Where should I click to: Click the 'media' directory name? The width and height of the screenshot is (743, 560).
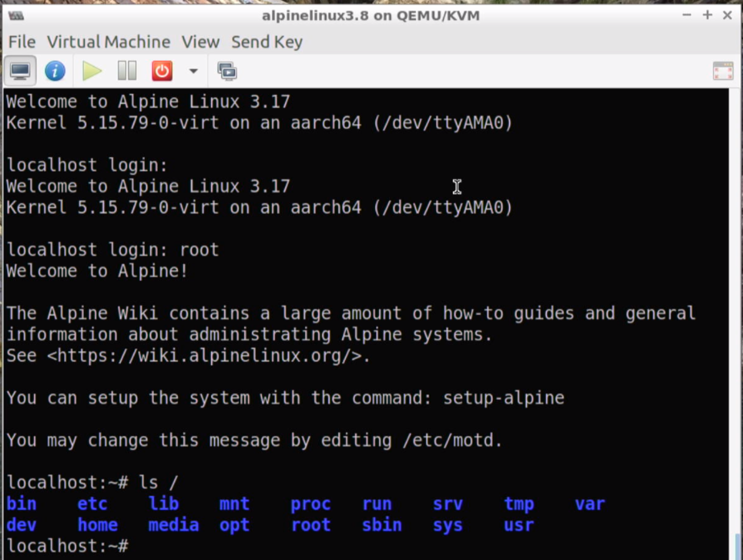coord(173,525)
